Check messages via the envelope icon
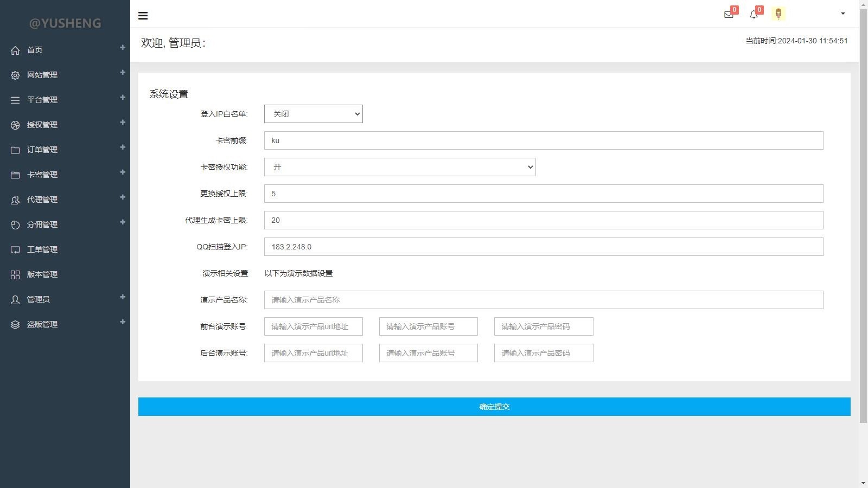This screenshot has height=488, width=868. click(x=727, y=15)
